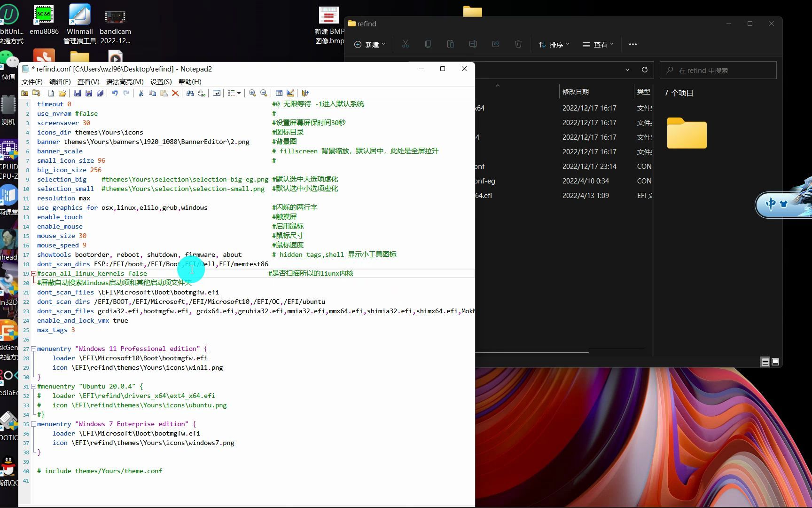Open the 设置(S) menu in Notepad2
The height and width of the screenshot is (508, 812).
point(161,82)
